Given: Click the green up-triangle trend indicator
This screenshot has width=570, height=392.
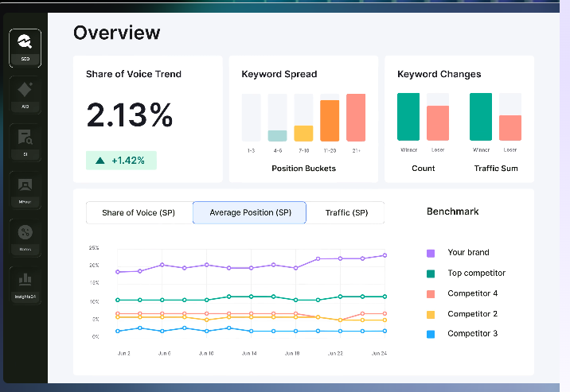Looking at the screenshot, I should (100, 161).
